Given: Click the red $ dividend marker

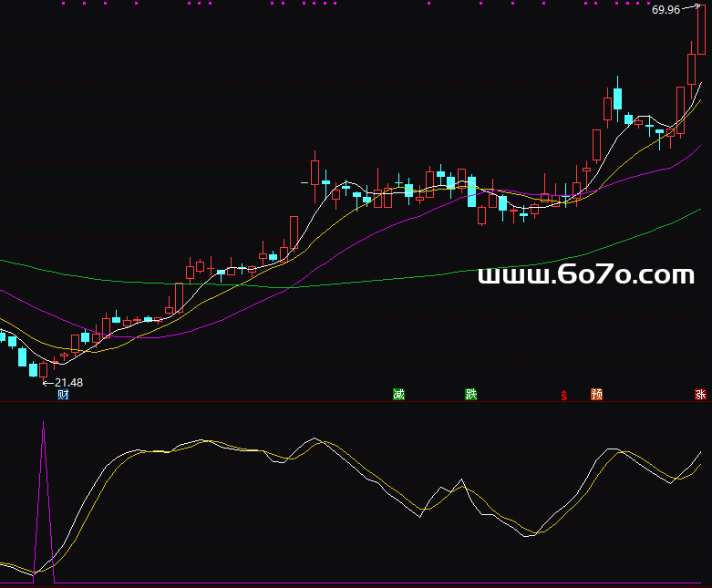Looking at the screenshot, I should pyautogui.click(x=564, y=396).
